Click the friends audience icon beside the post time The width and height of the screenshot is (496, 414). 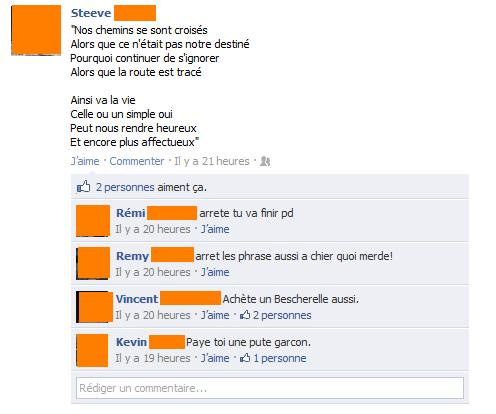click(265, 161)
